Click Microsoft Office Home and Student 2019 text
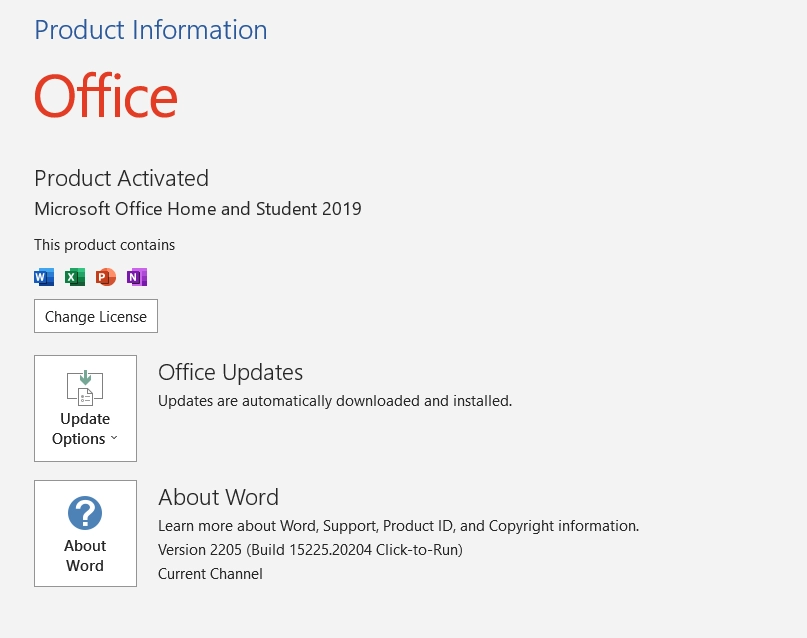The width and height of the screenshot is (807, 638). pyautogui.click(x=198, y=209)
